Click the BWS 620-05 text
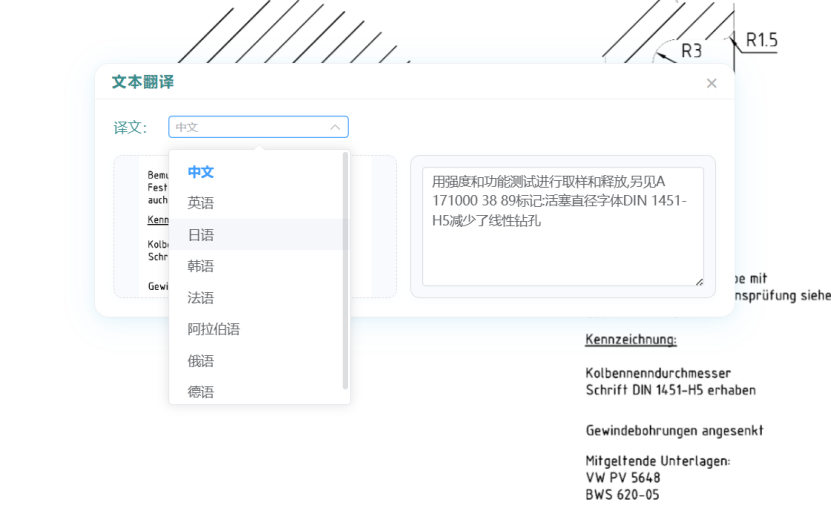 (x=622, y=495)
